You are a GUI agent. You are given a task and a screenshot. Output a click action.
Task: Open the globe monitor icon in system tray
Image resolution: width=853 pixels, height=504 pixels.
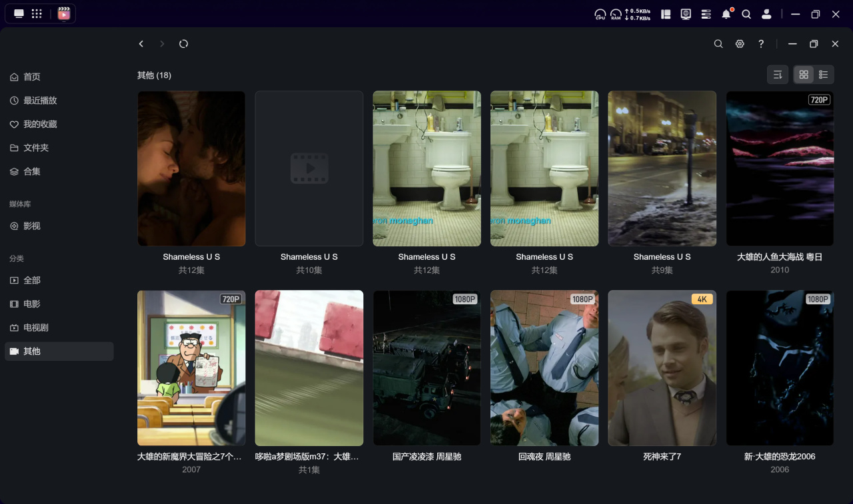tap(686, 14)
